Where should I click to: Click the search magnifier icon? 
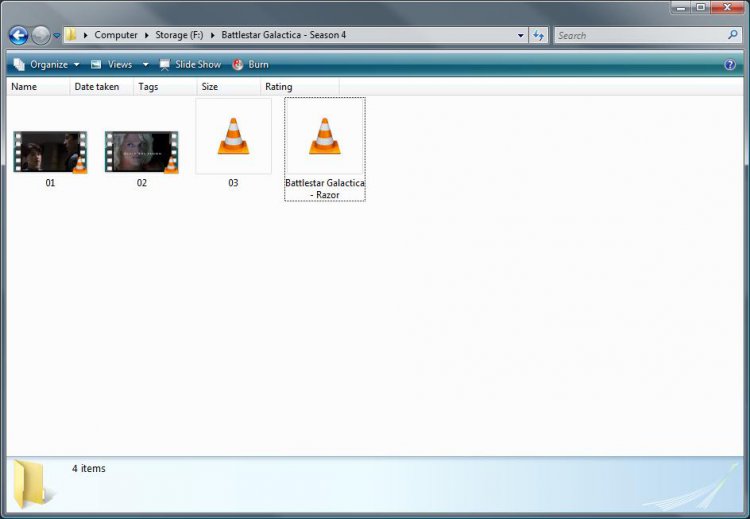point(733,35)
